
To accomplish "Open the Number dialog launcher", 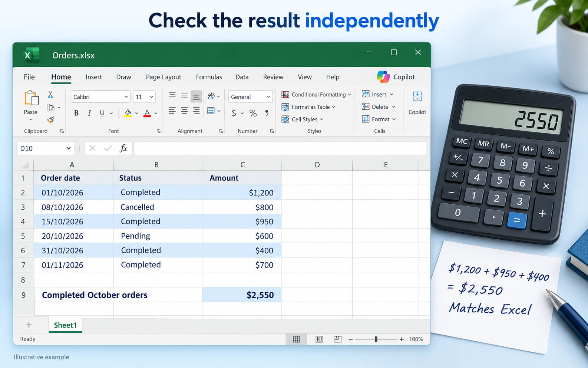I will coord(272,131).
